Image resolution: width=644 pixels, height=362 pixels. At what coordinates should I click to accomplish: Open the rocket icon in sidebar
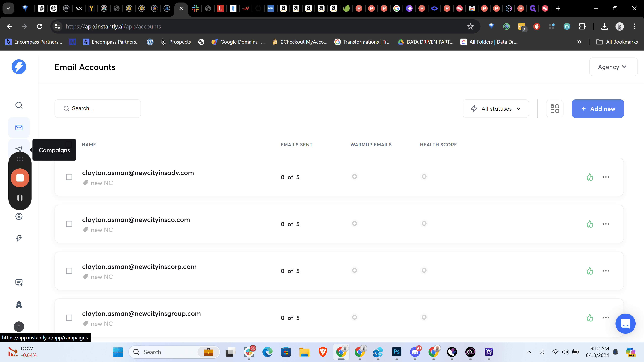pos(19,305)
